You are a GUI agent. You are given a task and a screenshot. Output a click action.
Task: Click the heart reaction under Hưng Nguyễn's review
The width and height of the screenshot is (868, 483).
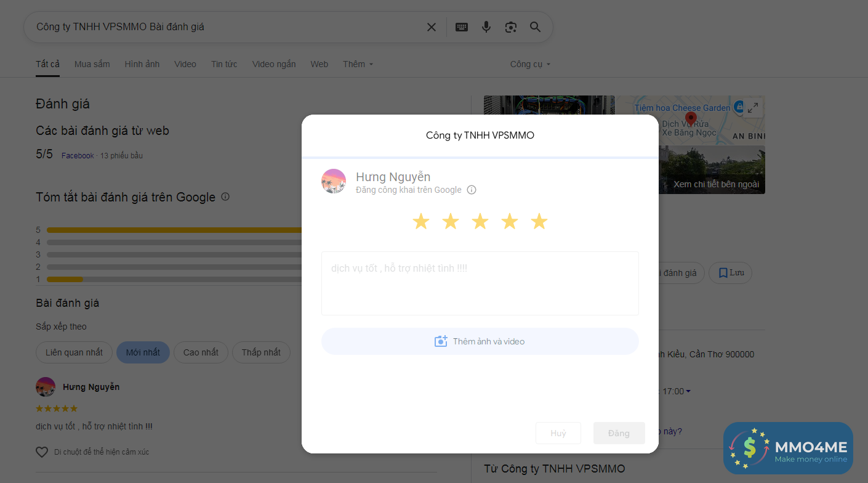pos(42,452)
